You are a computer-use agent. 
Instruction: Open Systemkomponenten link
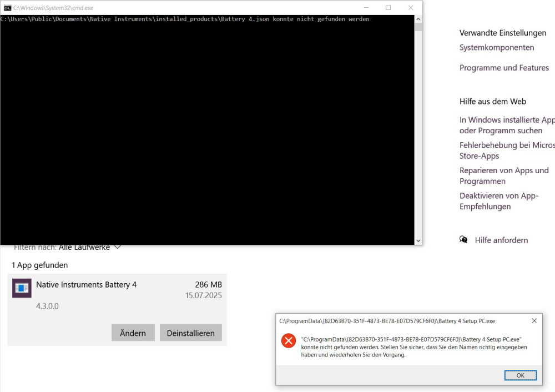point(497,47)
